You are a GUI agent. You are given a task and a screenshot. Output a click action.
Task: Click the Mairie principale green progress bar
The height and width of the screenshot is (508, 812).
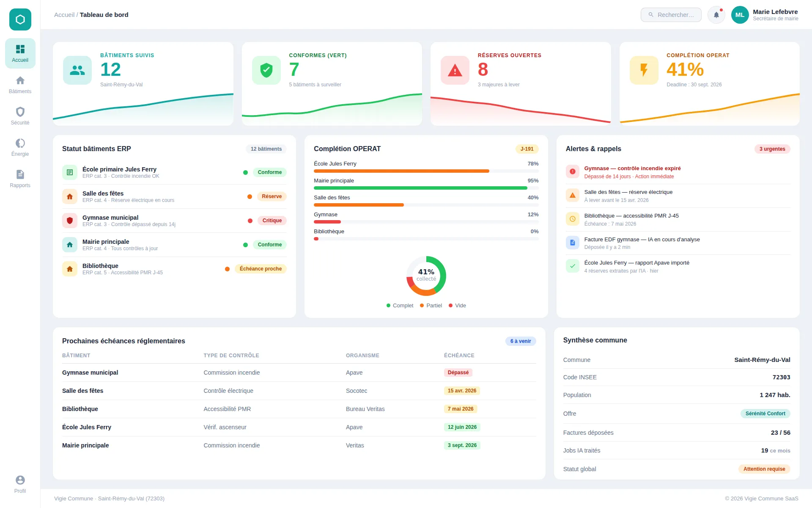click(420, 188)
